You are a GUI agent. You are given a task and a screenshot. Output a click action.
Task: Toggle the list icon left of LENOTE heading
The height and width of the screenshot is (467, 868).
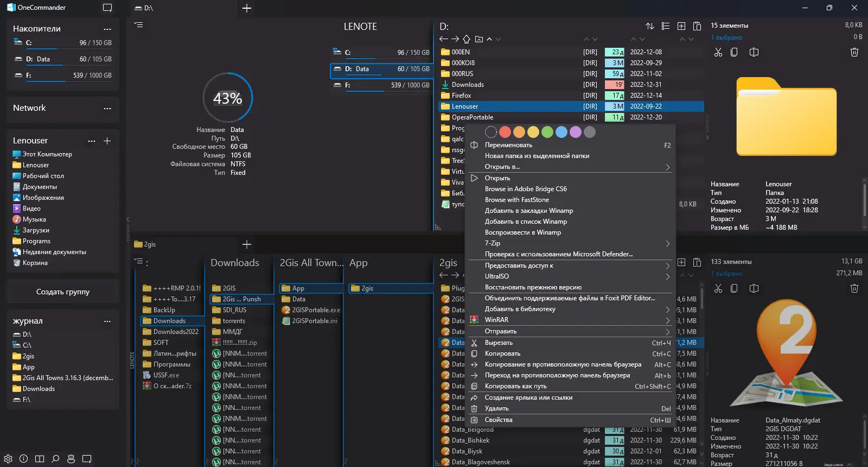pyautogui.click(x=139, y=24)
